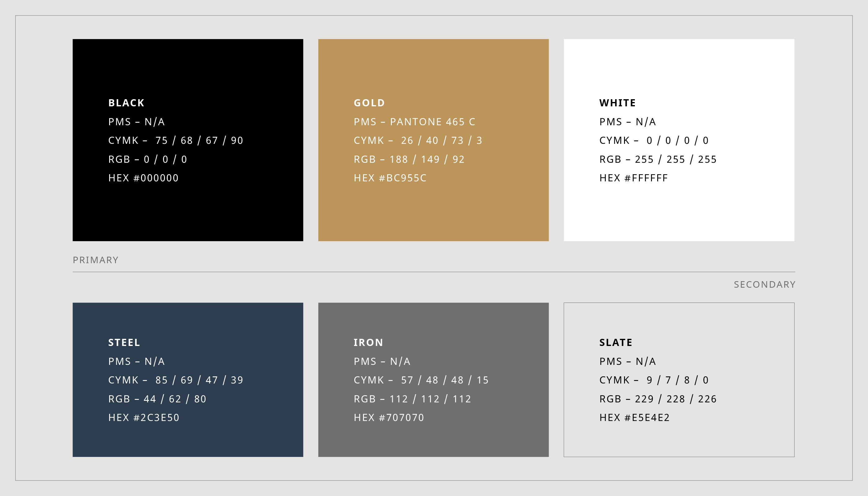Select 'PMS – PANTONE 465 C' text
This screenshot has height=496, width=868.
click(414, 122)
